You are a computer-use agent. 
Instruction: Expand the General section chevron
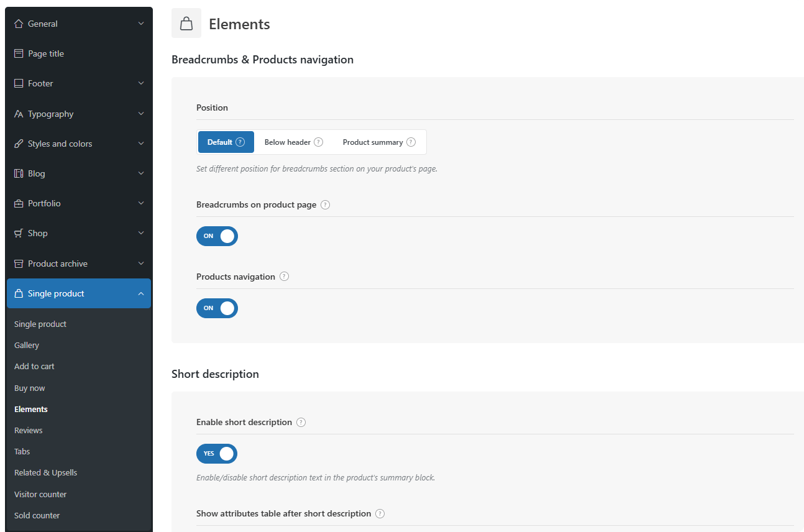coord(141,24)
